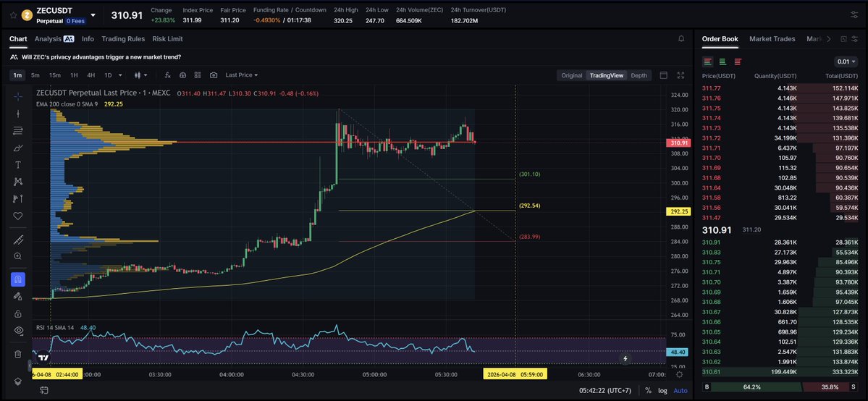Switch to the Market Trades tab

coord(772,39)
